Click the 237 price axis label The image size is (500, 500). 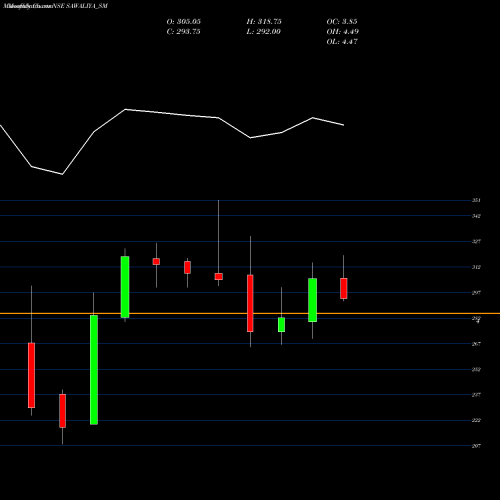(476, 395)
